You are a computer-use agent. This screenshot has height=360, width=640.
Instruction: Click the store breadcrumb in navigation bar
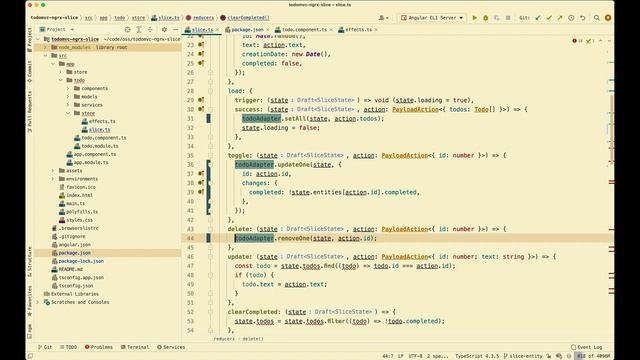point(138,18)
